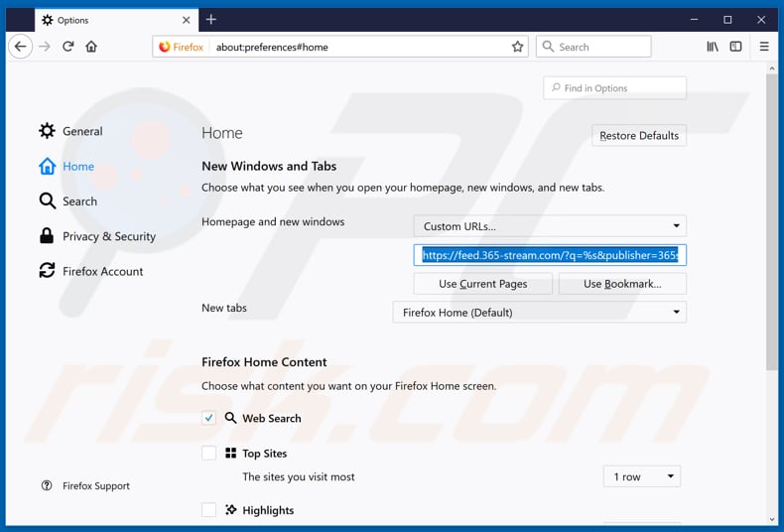Click the scrollbar up arrow

point(771,67)
